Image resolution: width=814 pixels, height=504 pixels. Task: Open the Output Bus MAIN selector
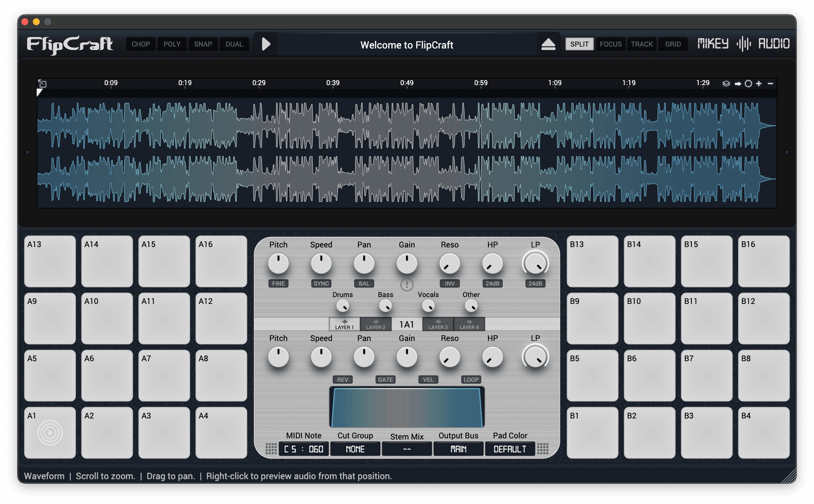pyautogui.click(x=458, y=449)
